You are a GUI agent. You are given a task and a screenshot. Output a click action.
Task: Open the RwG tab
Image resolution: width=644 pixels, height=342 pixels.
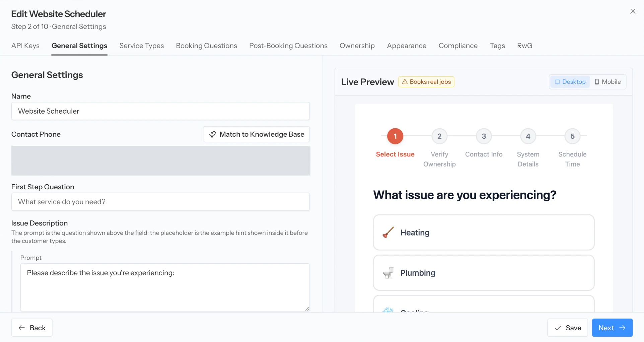click(525, 46)
